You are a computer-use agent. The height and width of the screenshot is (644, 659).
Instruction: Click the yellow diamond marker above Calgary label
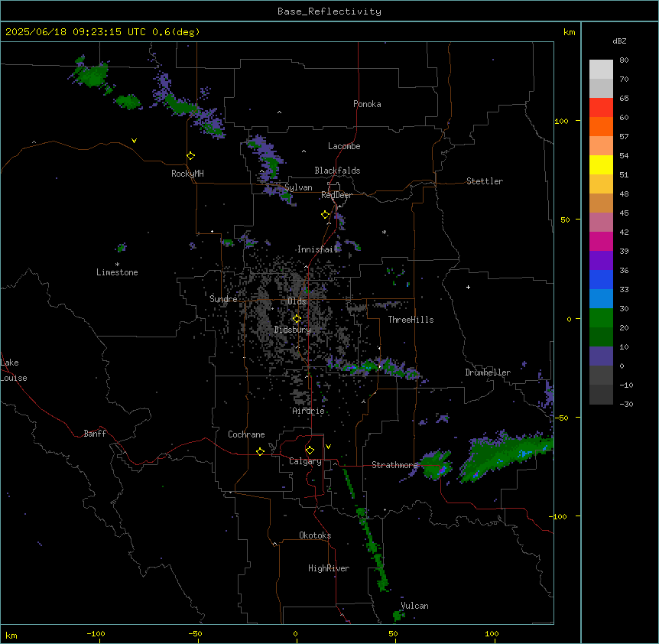tap(310, 450)
